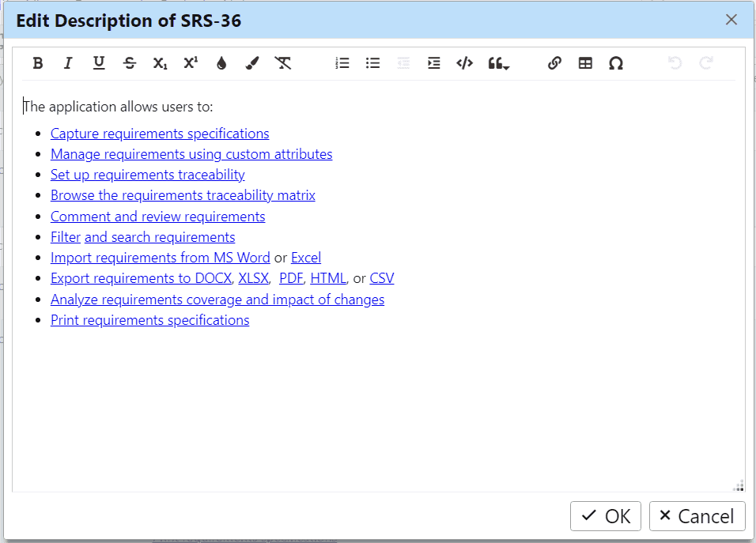This screenshot has height=543, width=756.
Task: Clear text formatting
Action: pos(282,63)
